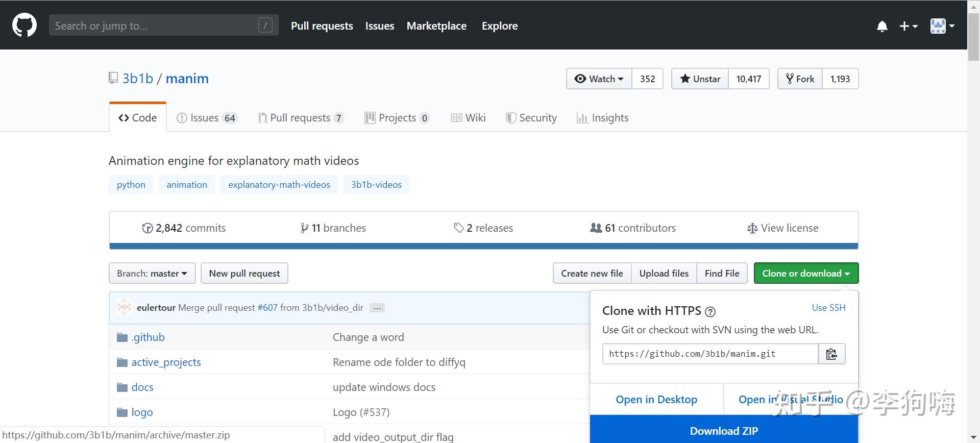
Task: Open the Watch dropdown
Action: 599,79
